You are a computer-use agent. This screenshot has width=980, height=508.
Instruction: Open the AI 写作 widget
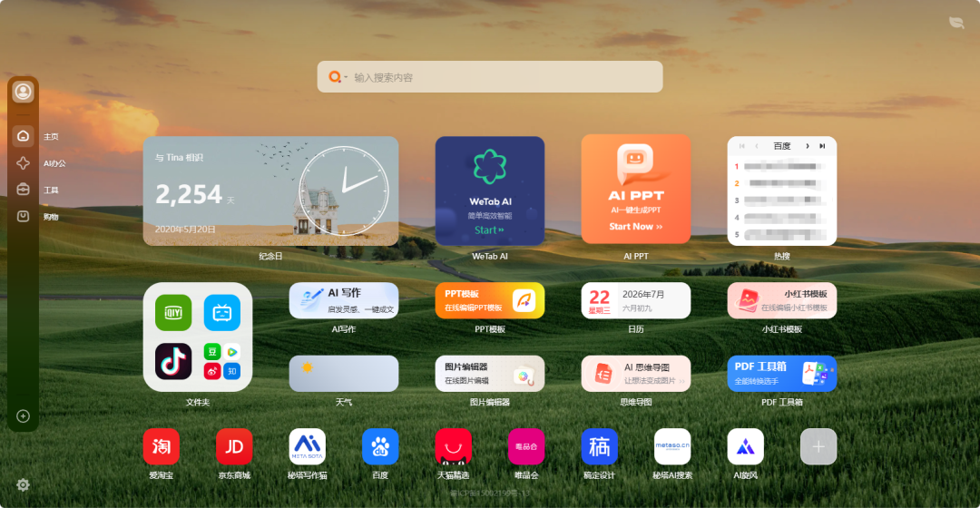click(344, 300)
